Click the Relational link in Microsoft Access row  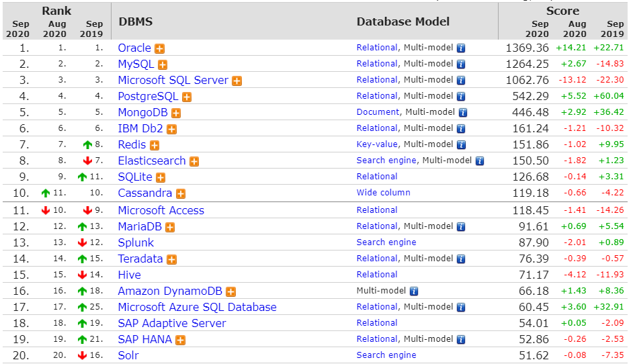pos(377,210)
